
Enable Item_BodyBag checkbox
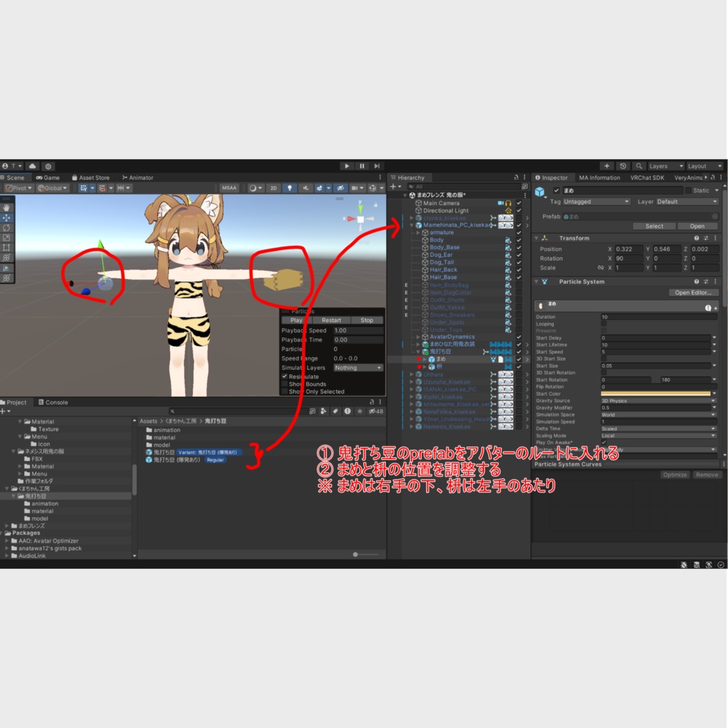[518, 285]
